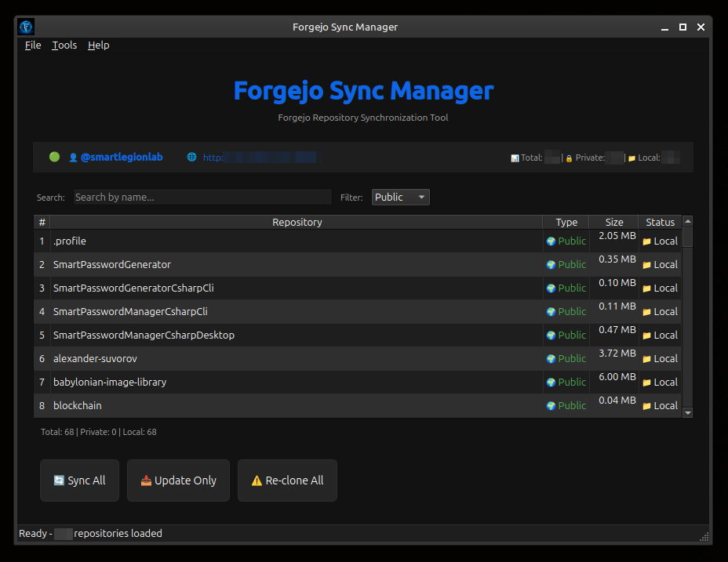Click the Local folder icon in .profile row
The width and height of the screenshot is (728, 562).
[x=646, y=241]
